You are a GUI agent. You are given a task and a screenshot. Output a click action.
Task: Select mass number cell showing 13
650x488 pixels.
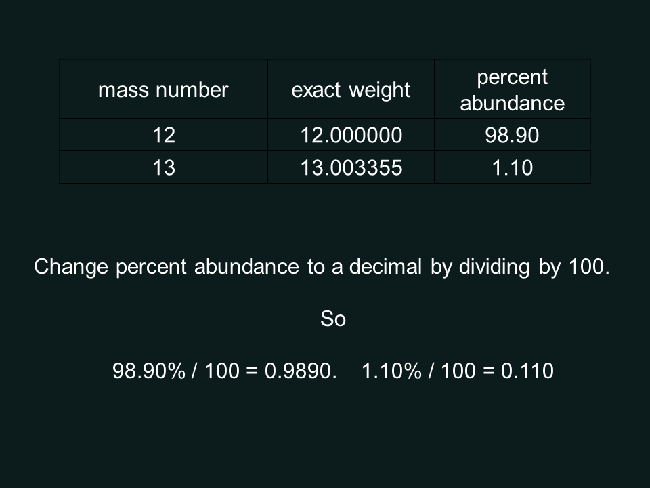pos(163,168)
